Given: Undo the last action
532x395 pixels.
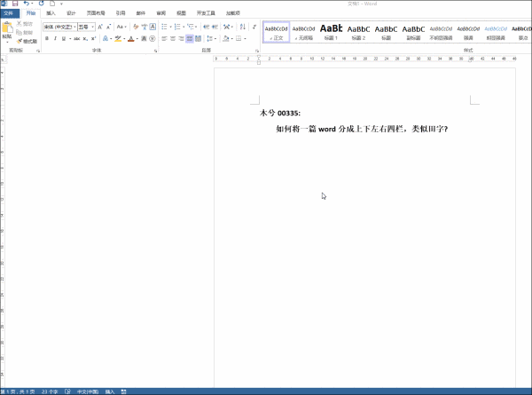Looking at the screenshot, I should pos(26,4).
